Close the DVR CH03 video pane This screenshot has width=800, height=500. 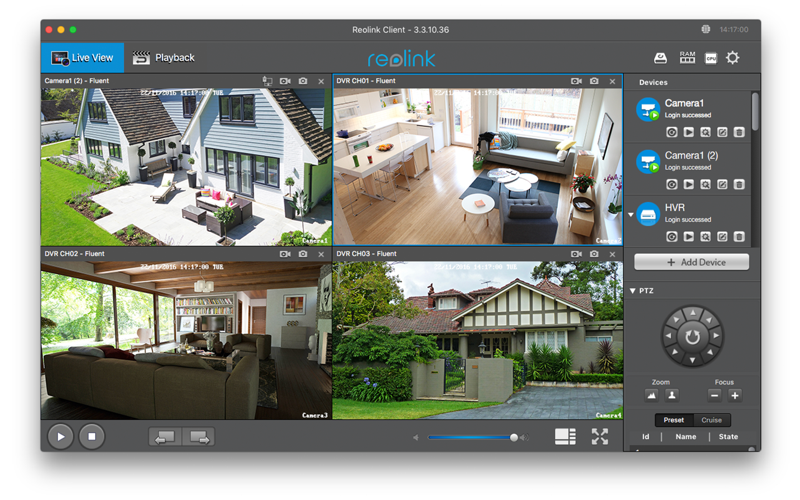coord(612,255)
